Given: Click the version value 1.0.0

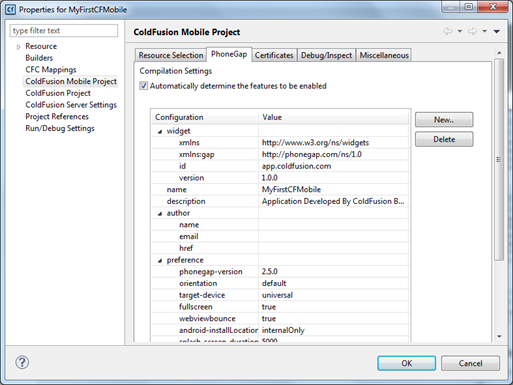Looking at the screenshot, I should [x=270, y=178].
